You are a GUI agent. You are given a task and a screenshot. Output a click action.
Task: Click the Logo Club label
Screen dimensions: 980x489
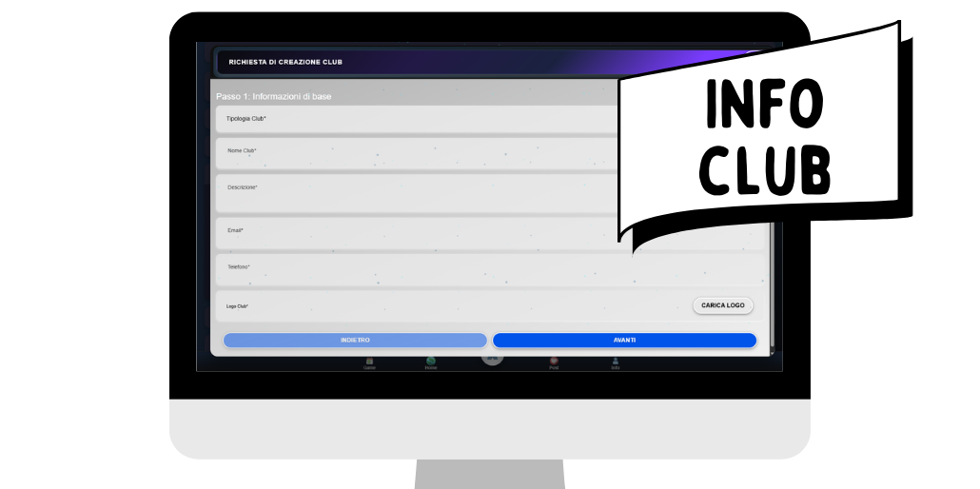pyautogui.click(x=237, y=306)
